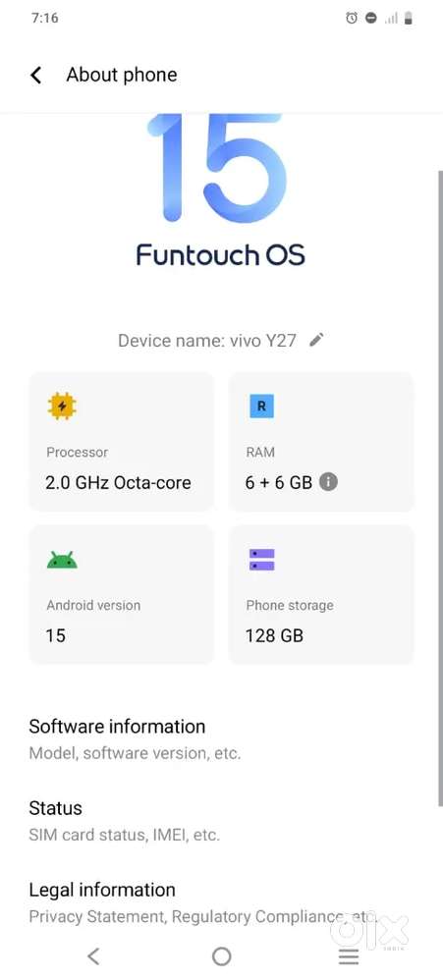
Task: Select the Phone storage 128 GB card
Action: pyautogui.click(x=321, y=594)
